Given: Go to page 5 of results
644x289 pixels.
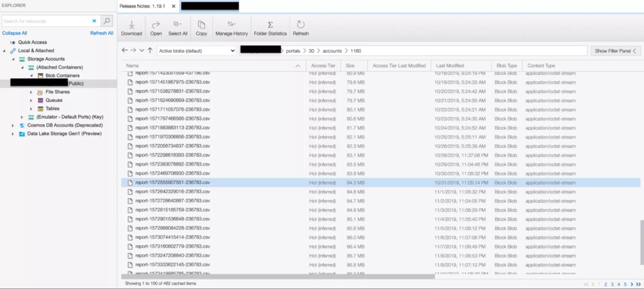Looking at the screenshot, I should point(625,284).
